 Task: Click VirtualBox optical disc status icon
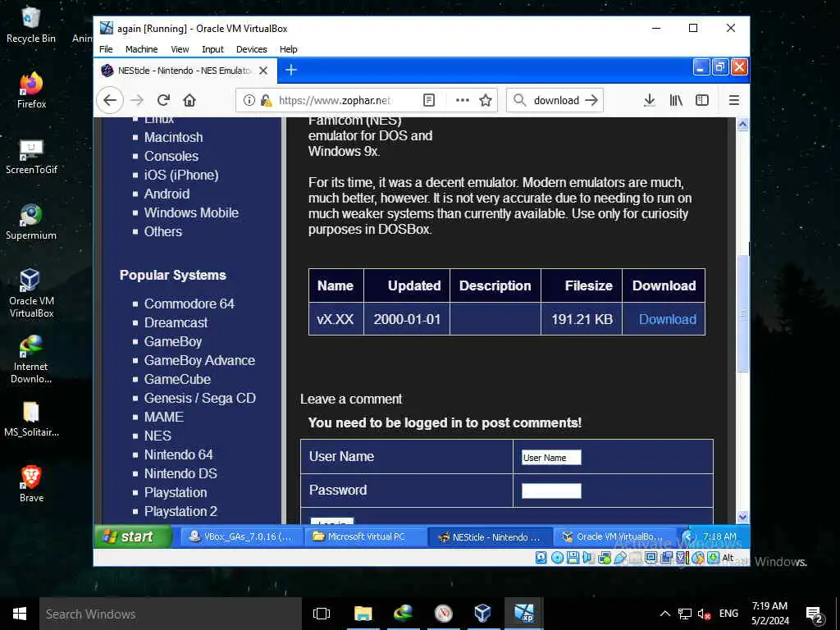click(557, 558)
